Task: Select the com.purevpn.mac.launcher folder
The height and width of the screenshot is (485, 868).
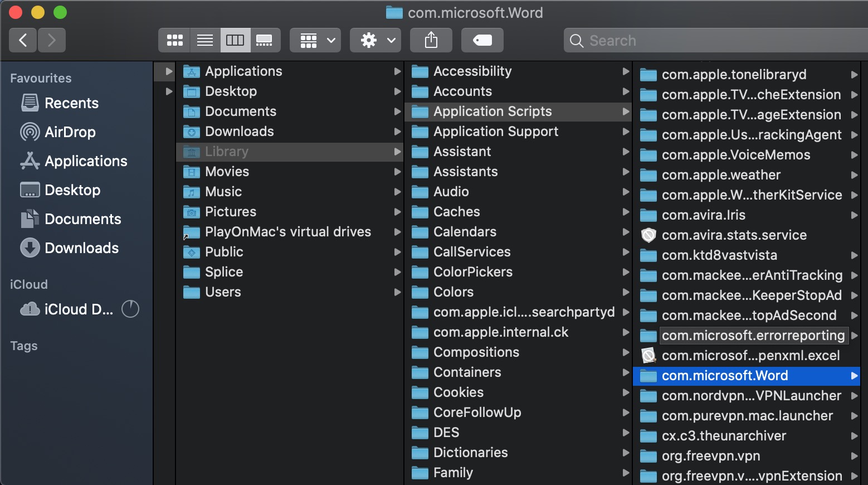Action: tap(747, 416)
